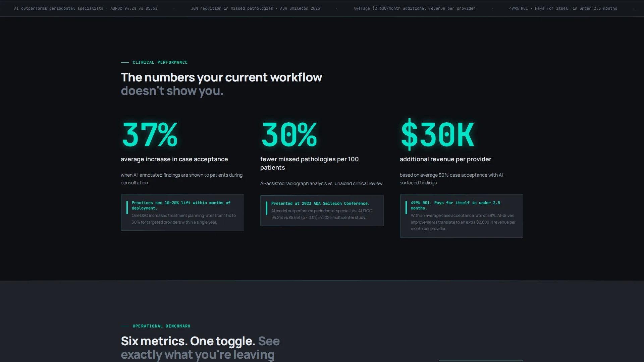This screenshot has width=644, height=362.
Task: Click 'additional revenue per provider' label
Action: (445, 159)
